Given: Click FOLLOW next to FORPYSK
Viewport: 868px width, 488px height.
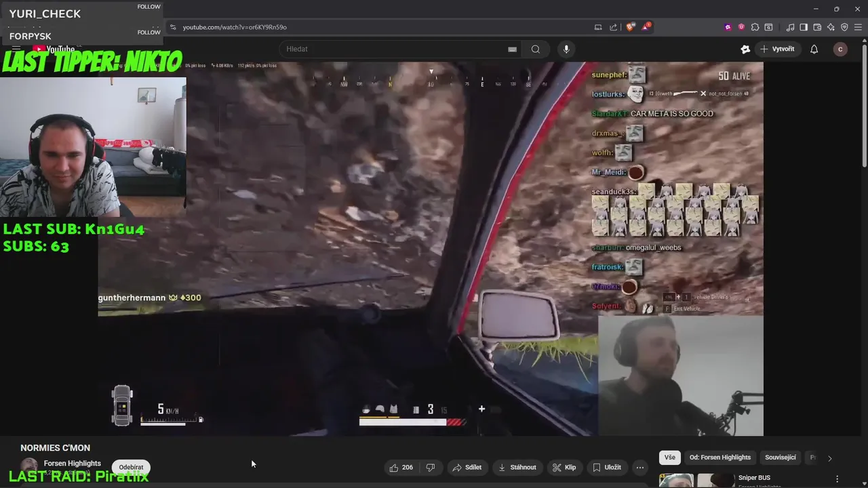Looking at the screenshot, I should pos(149,33).
